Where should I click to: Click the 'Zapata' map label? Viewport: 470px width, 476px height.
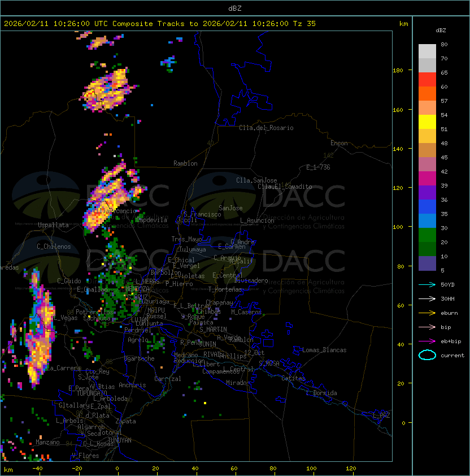(125, 421)
